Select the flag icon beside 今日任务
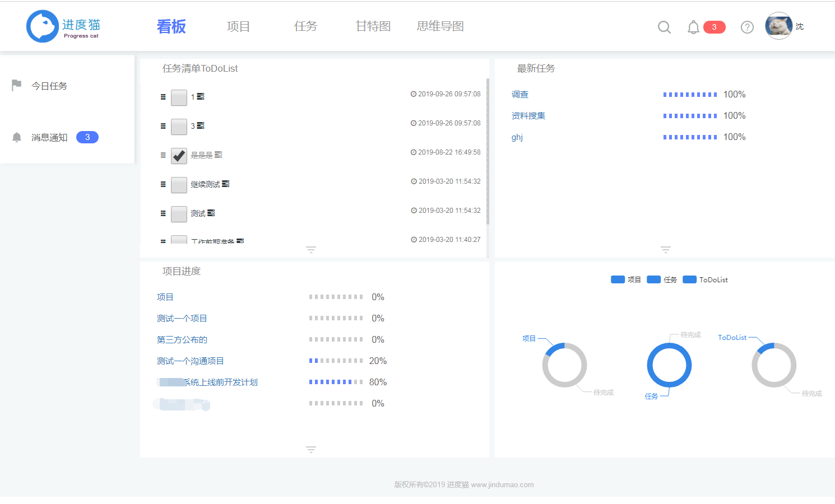Viewport: 835px width, 504px height. [x=16, y=84]
